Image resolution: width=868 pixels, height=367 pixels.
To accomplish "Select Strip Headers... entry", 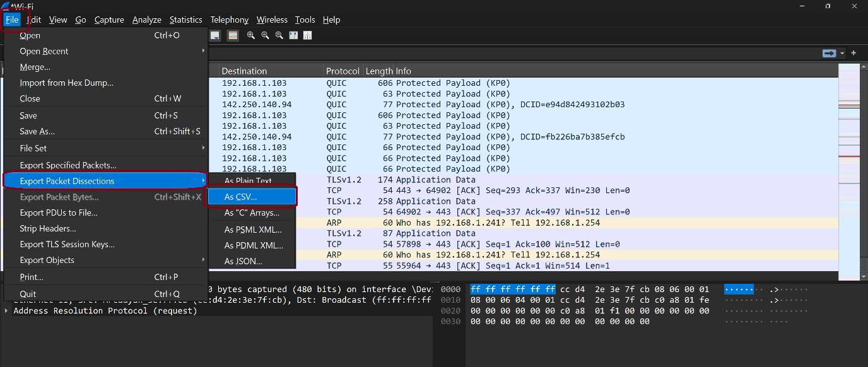I will pyautogui.click(x=106, y=228).
